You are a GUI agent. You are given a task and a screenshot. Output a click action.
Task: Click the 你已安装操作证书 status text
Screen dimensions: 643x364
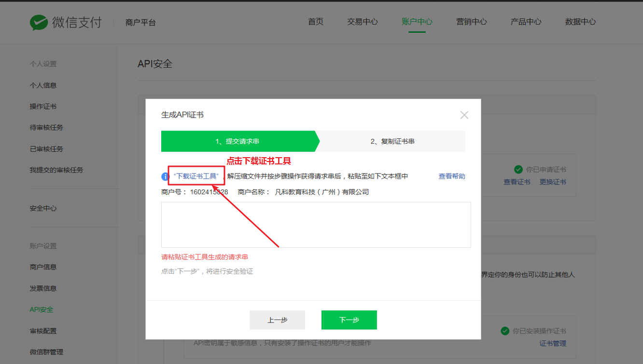tap(539, 331)
